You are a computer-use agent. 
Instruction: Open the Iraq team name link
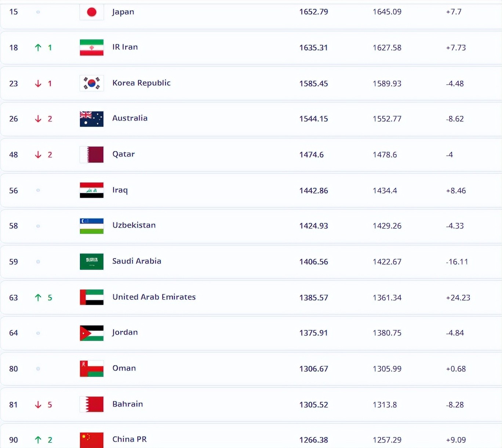[120, 190]
